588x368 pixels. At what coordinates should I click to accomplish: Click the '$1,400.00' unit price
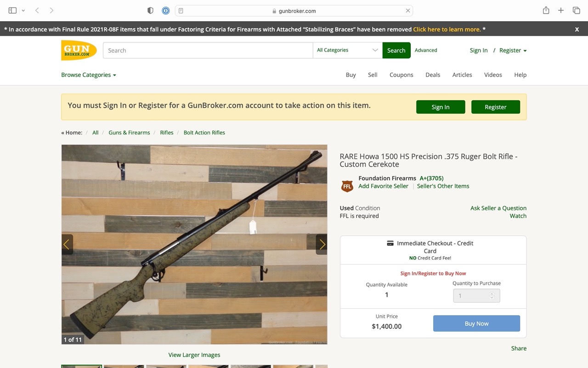point(386,326)
